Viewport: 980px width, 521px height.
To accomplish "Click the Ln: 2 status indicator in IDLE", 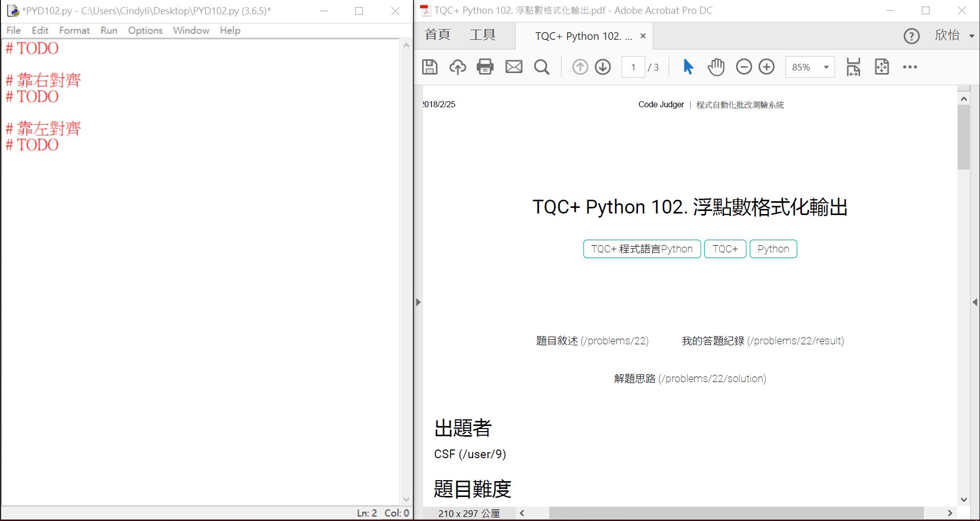I will tap(367, 513).
